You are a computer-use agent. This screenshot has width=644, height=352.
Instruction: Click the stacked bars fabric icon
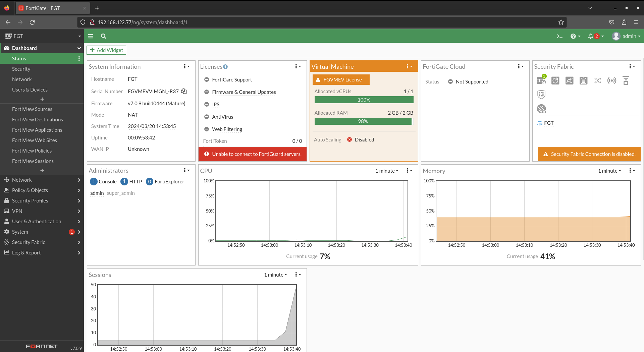(626, 80)
